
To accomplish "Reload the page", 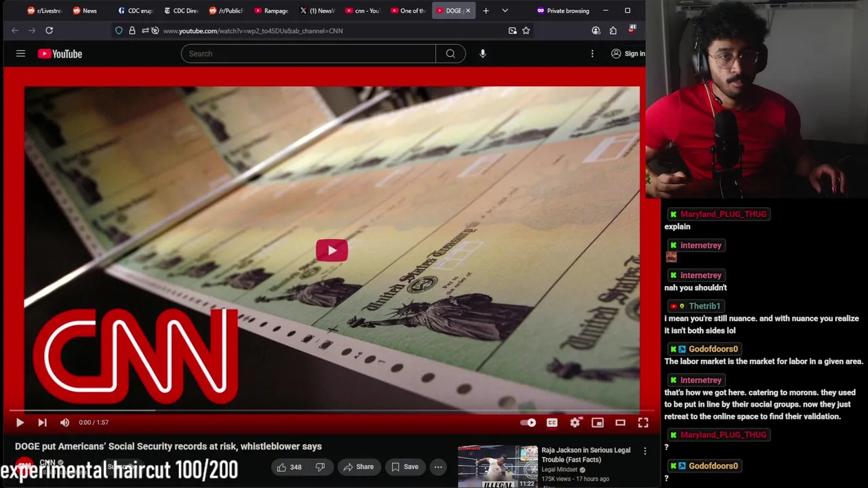I will tap(49, 30).
